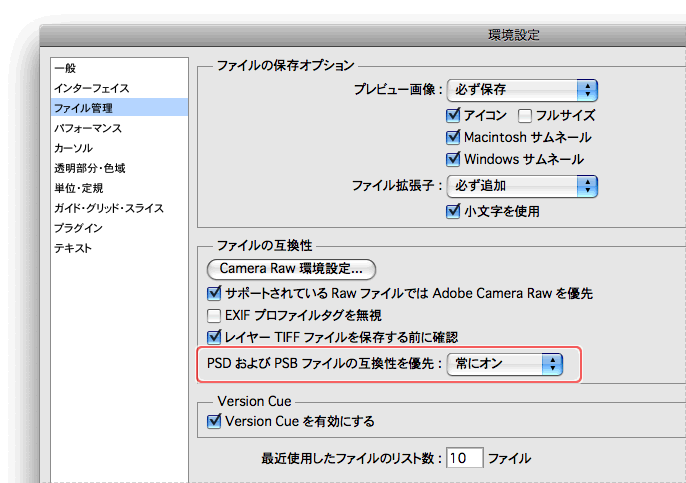
Task: Open プラグイン preferences
Action: 119,228
